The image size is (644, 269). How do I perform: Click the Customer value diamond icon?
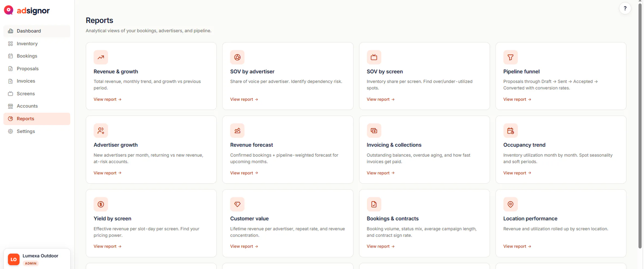pyautogui.click(x=237, y=204)
